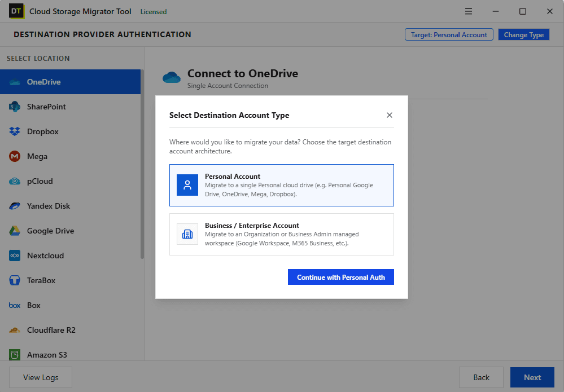The height and width of the screenshot is (392, 564).
Task: Click the TeraBox icon
Action: (15, 280)
